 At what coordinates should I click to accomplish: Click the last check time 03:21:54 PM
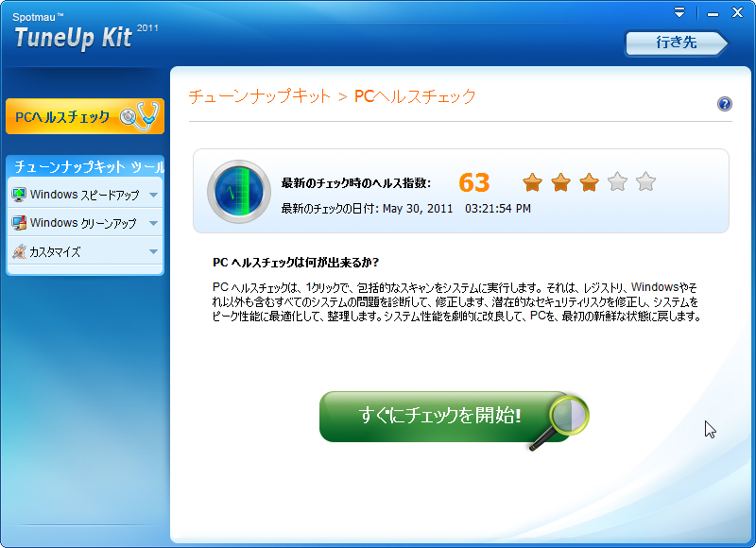tap(498, 209)
